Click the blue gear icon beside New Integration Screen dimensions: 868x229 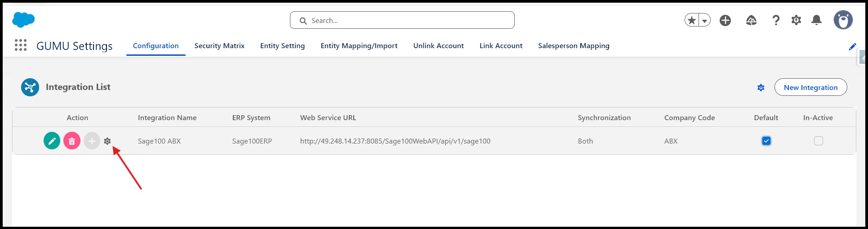pos(761,88)
